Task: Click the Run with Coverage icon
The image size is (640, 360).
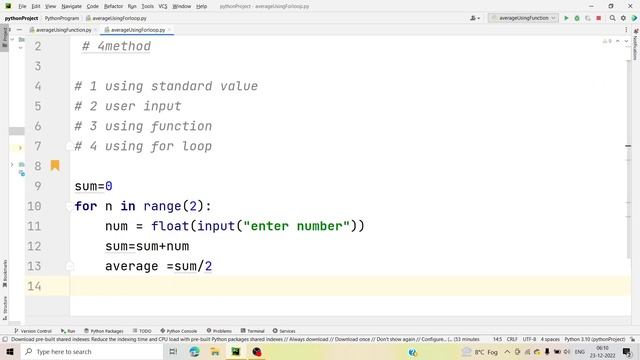Action: 588,18
